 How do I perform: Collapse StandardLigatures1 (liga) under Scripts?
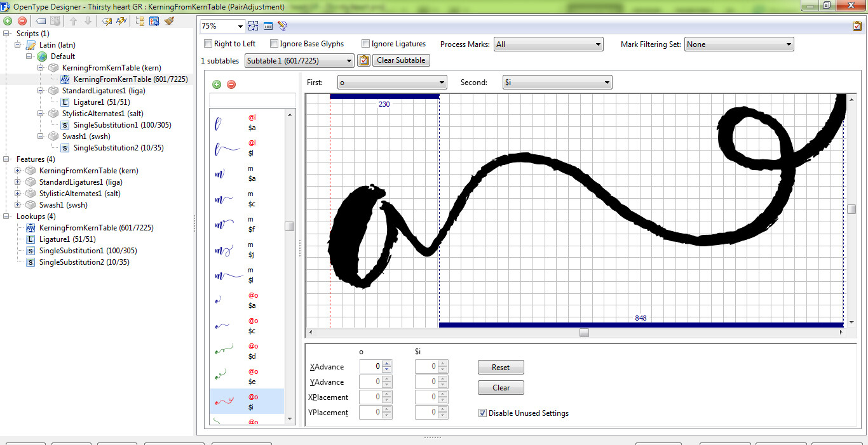point(41,91)
